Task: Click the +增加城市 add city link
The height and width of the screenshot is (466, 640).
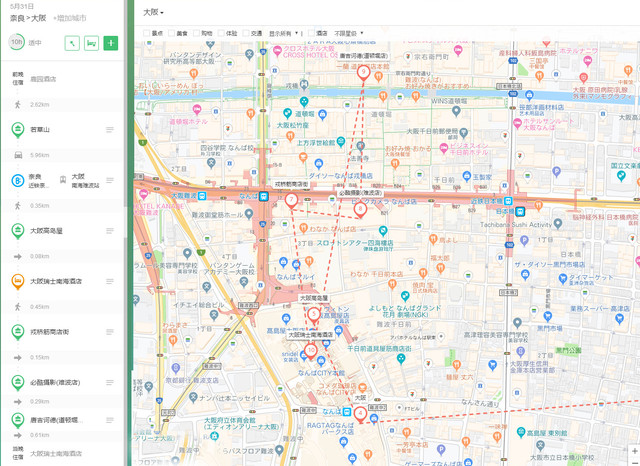Action: [71, 18]
